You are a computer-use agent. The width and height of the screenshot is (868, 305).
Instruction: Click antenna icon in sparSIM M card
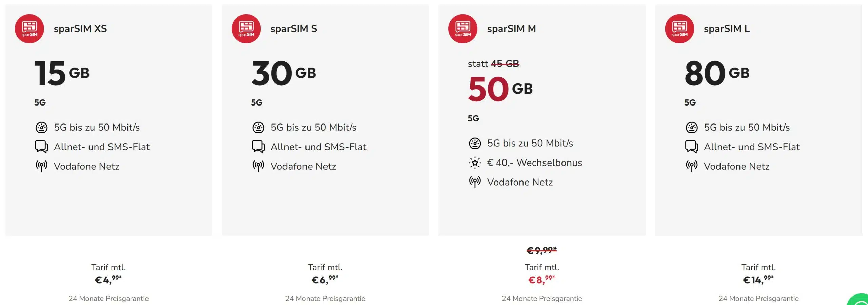coord(475,182)
